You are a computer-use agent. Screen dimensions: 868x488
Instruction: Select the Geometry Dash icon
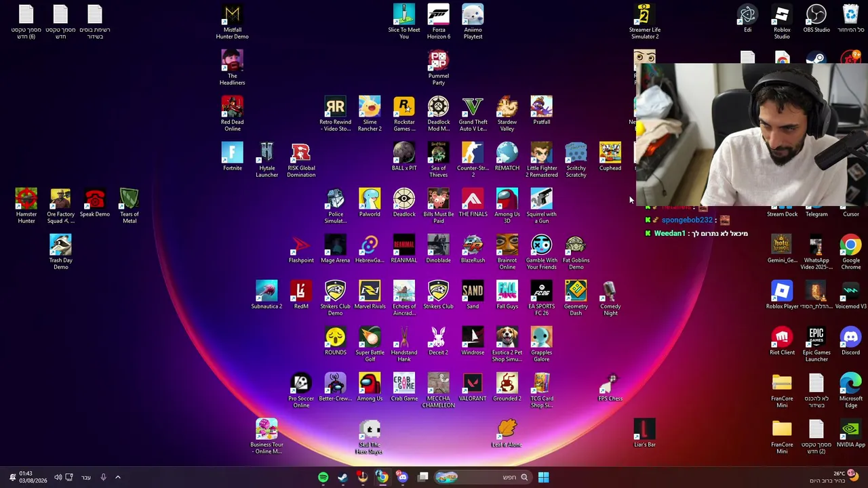(576, 298)
